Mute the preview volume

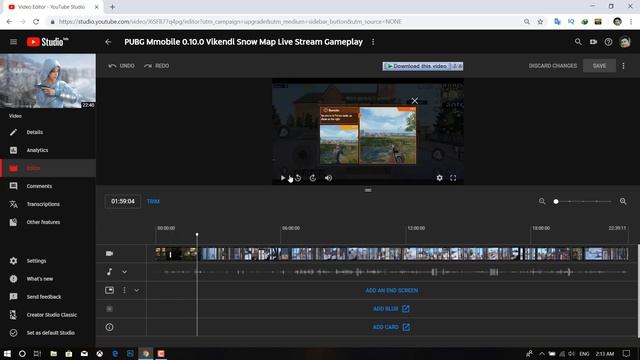[x=328, y=178]
